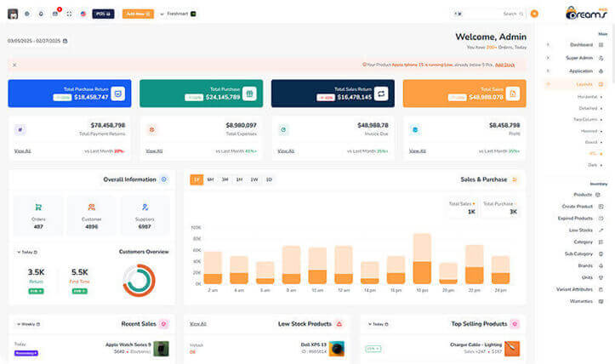Select the 1Y chart range button

pyautogui.click(x=196, y=179)
